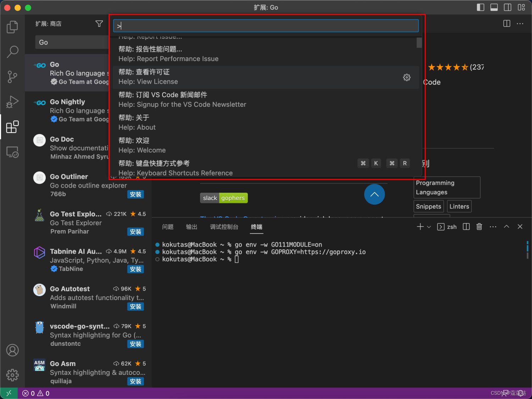532x399 pixels.
Task: Switch to the 终端 panel tab
Action: click(x=256, y=227)
